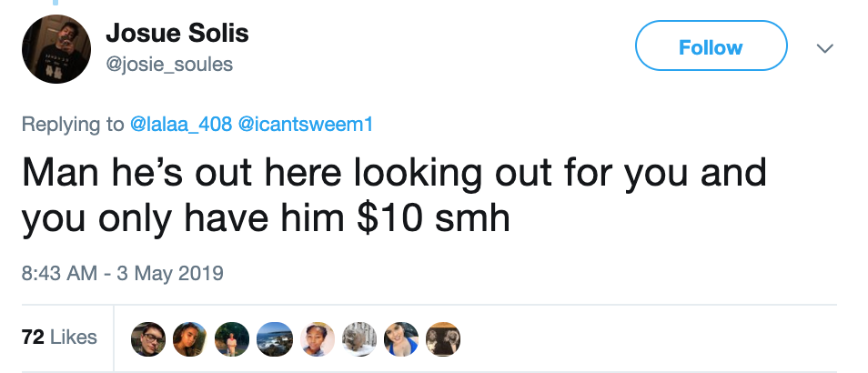Open Josue Solis's profile picture
Screen dimensions: 868x373
tap(56, 49)
